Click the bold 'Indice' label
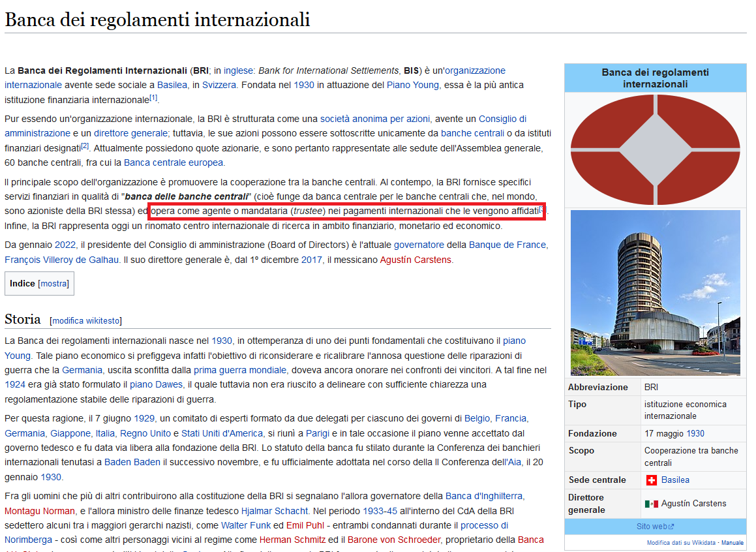This screenshot has width=756, height=552. pyautogui.click(x=22, y=283)
